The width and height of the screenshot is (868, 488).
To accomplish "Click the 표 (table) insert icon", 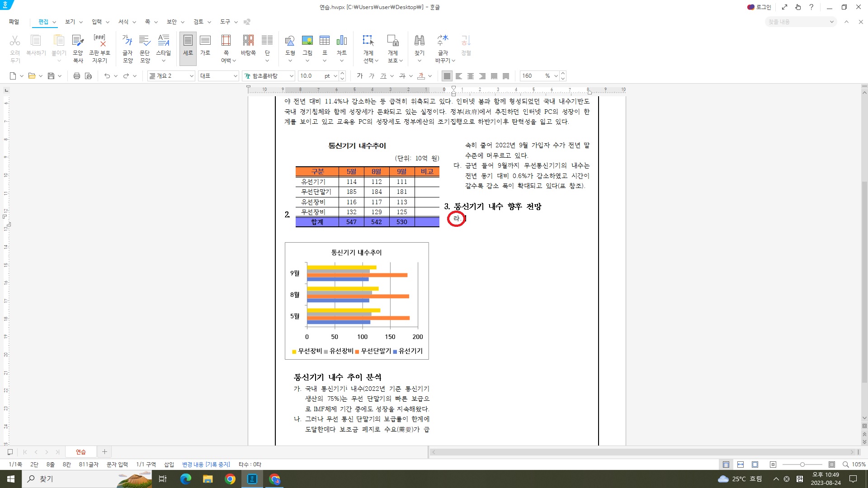I will 324,41.
